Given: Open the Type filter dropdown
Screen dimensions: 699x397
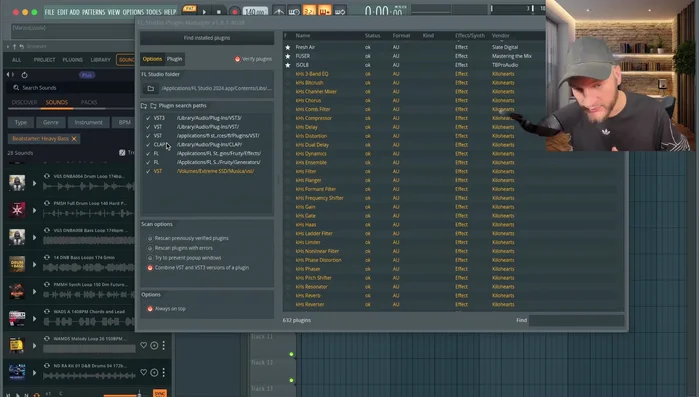Looking at the screenshot, I should click(x=21, y=123).
